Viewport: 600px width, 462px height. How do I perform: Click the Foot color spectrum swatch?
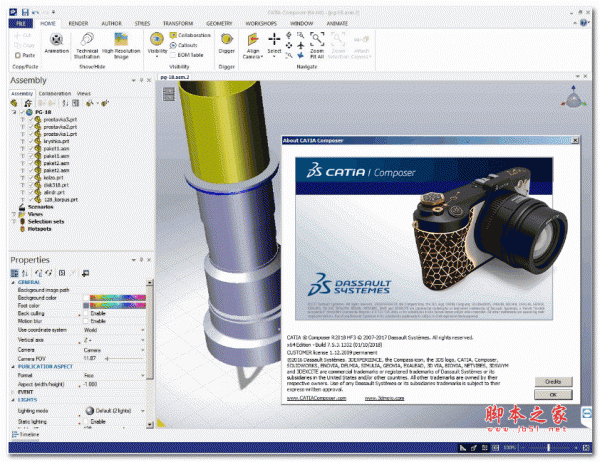coord(118,305)
